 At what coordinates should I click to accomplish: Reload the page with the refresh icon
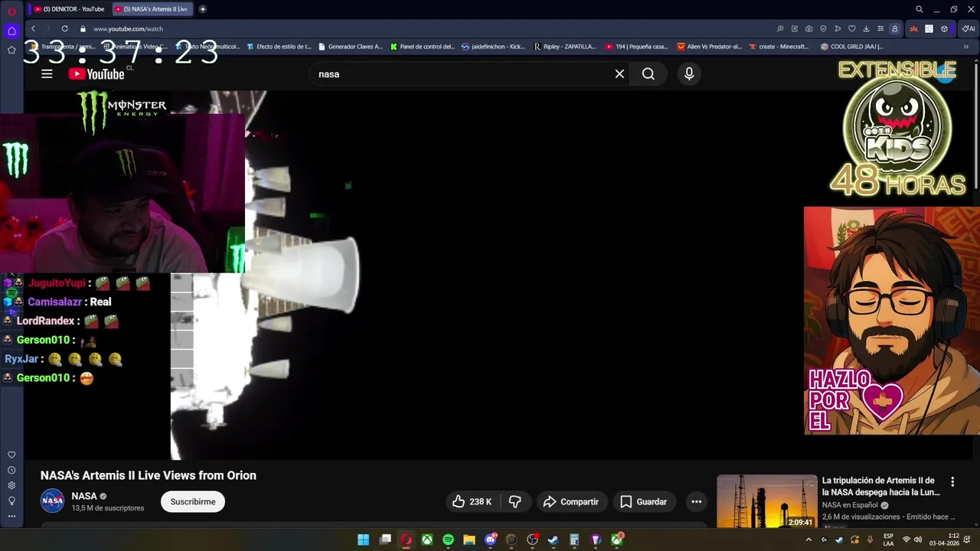point(64,28)
